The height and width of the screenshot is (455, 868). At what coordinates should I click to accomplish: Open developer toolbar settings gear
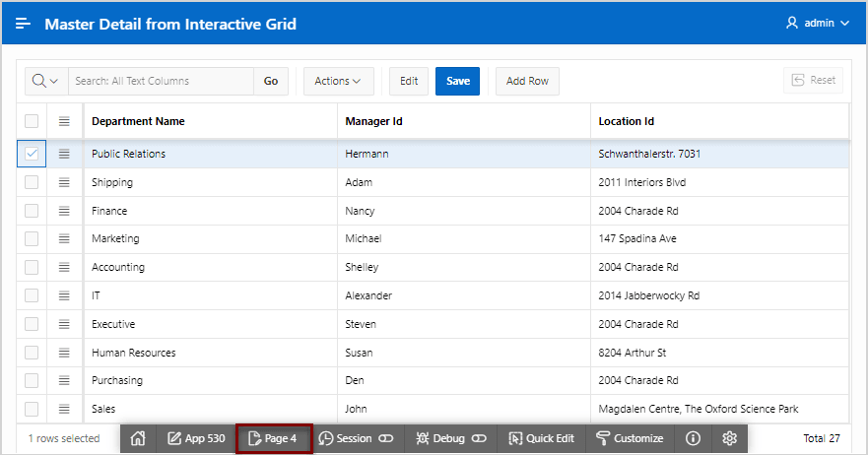(730, 438)
